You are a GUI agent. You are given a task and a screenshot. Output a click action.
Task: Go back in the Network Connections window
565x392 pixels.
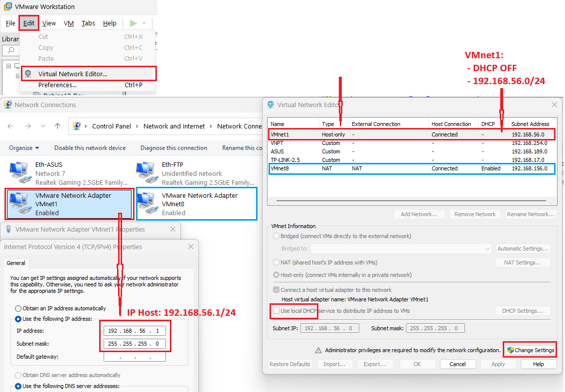coord(10,126)
